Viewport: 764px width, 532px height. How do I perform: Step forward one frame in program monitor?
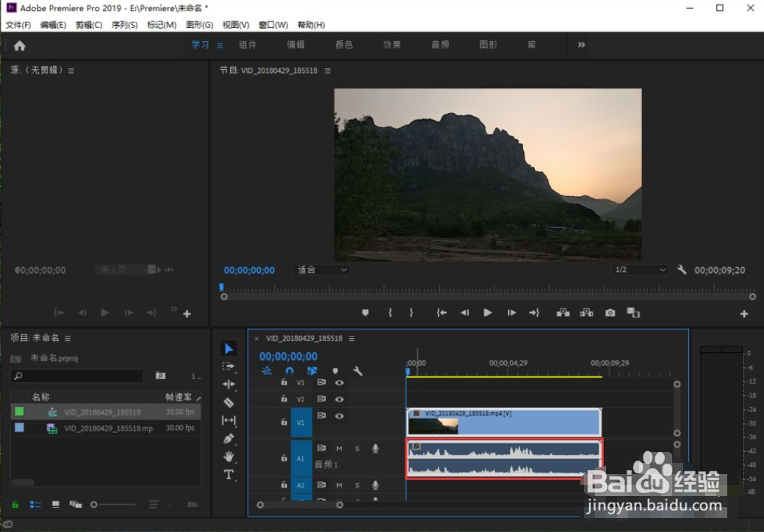point(511,313)
